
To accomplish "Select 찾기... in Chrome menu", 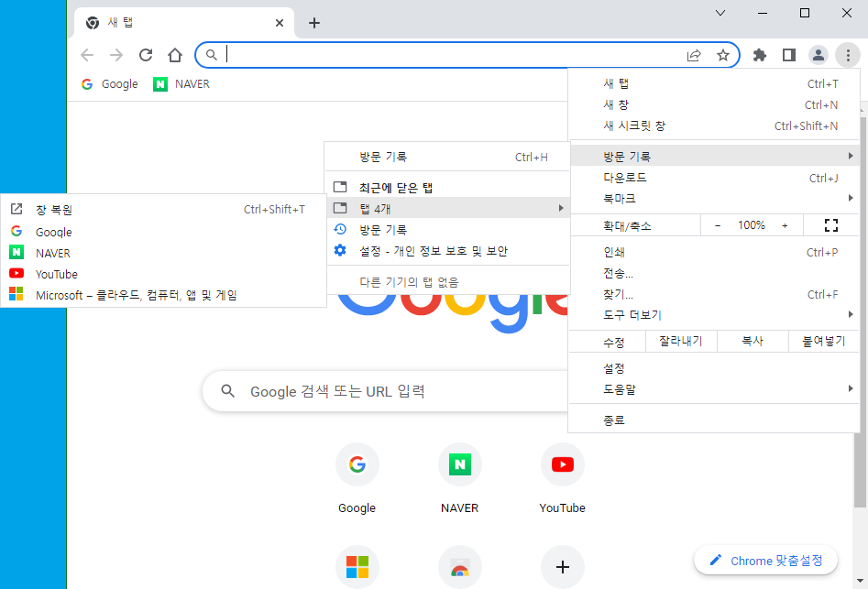I will click(x=714, y=294).
